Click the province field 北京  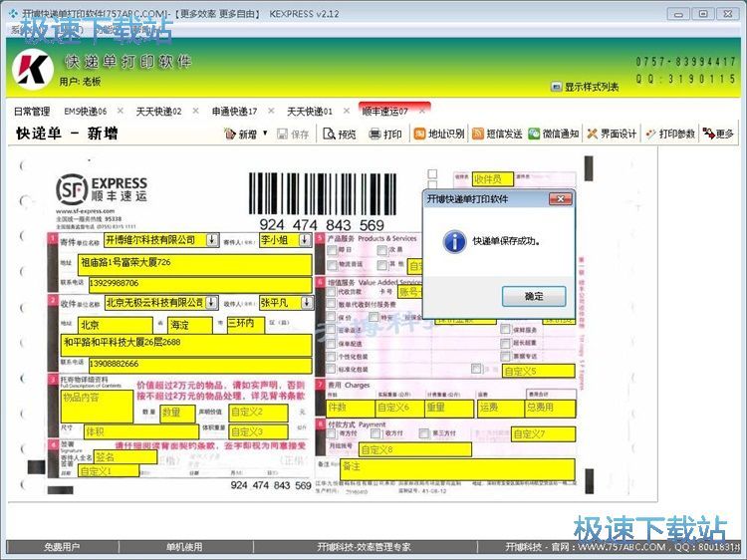point(116,326)
